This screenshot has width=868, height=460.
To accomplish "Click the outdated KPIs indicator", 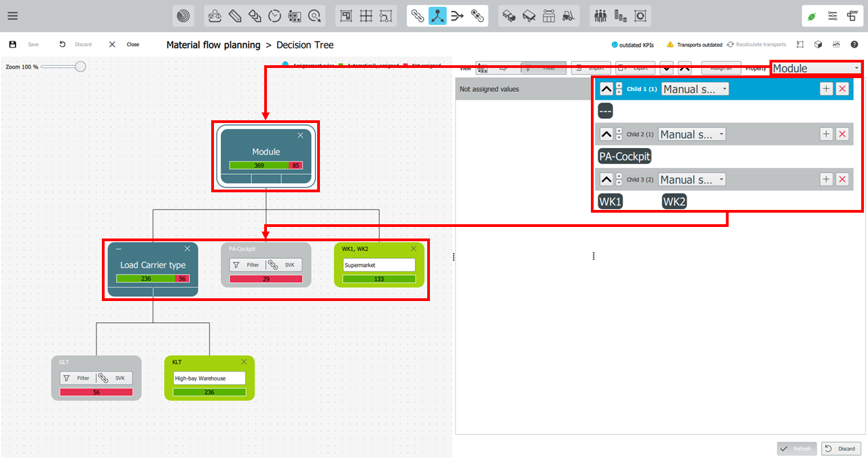I will pyautogui.click(x=632, y=44).
